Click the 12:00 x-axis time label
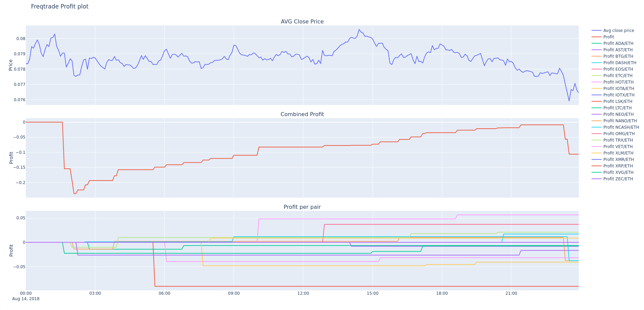The image size is (644, 310). pos(303,293)
